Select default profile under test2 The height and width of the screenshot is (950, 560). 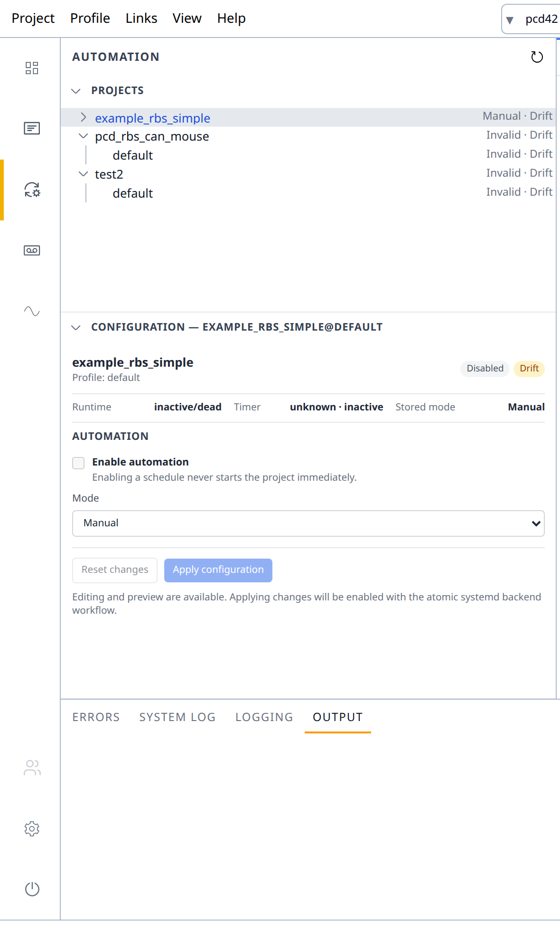(x=132, y=193)
